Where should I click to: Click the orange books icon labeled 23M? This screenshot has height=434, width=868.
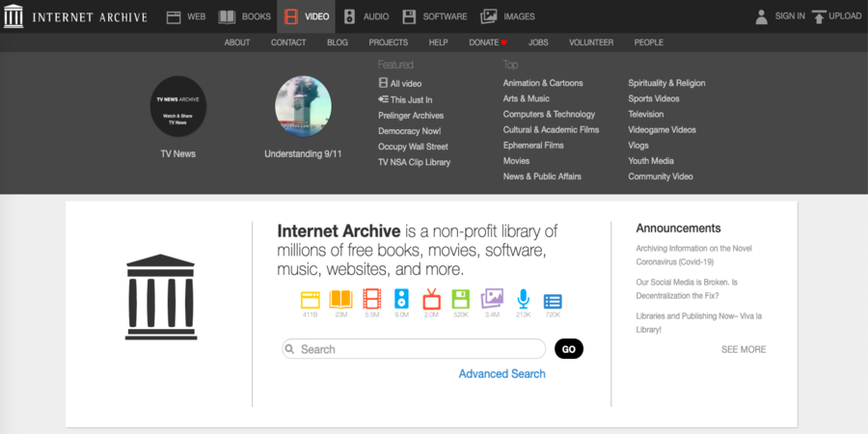(x=341, y=300)
